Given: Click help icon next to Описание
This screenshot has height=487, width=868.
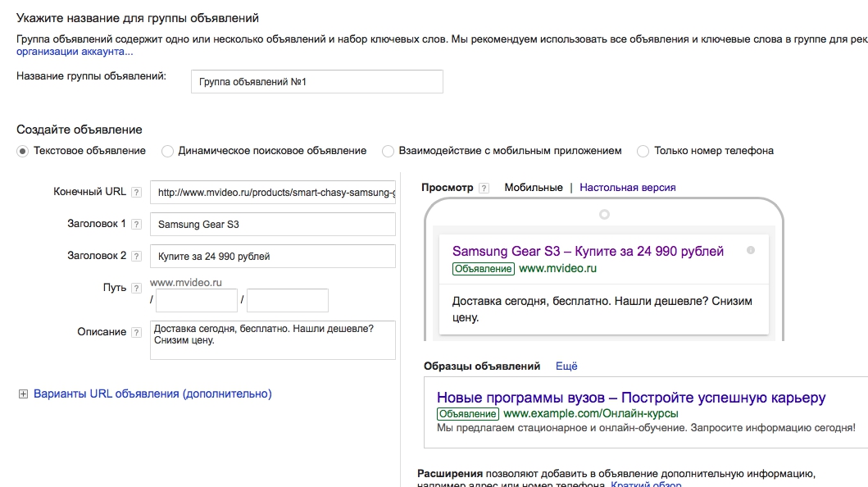Looking at the screenshot, I should pos(136,333).
